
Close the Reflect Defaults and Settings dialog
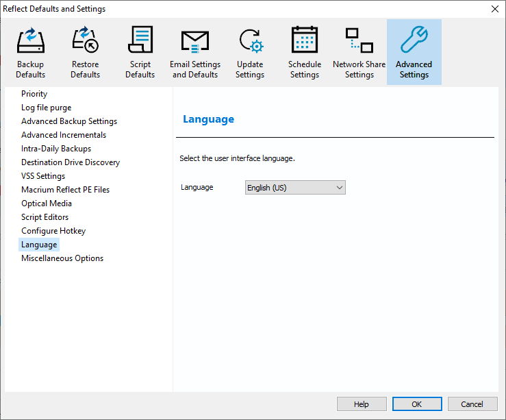point(494,9)
